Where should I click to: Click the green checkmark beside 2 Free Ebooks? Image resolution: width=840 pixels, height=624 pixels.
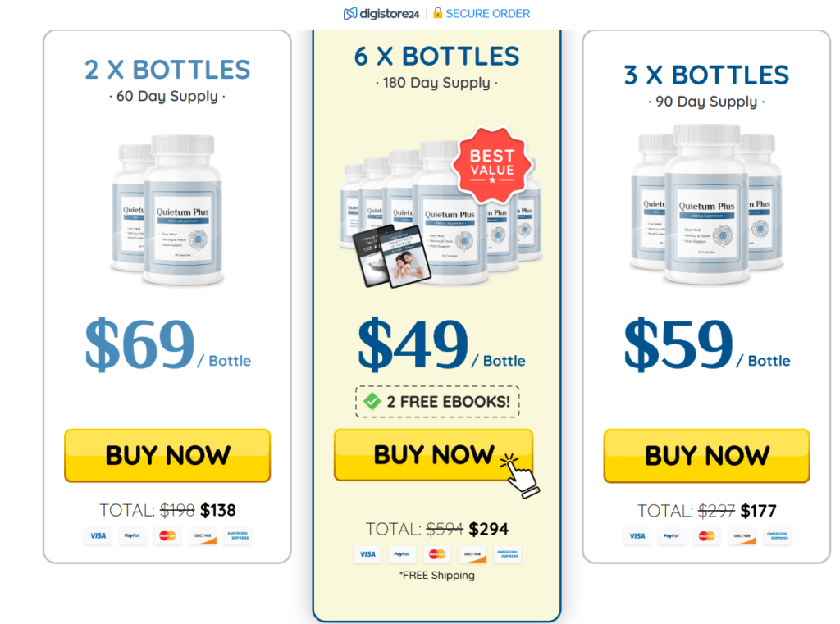[372, 401]
